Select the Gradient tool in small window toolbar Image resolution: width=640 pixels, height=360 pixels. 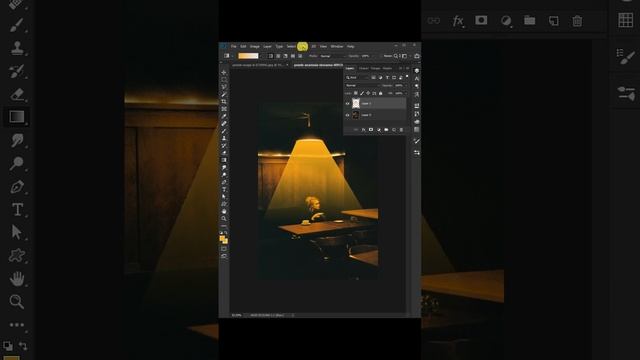tap(224, 160)
